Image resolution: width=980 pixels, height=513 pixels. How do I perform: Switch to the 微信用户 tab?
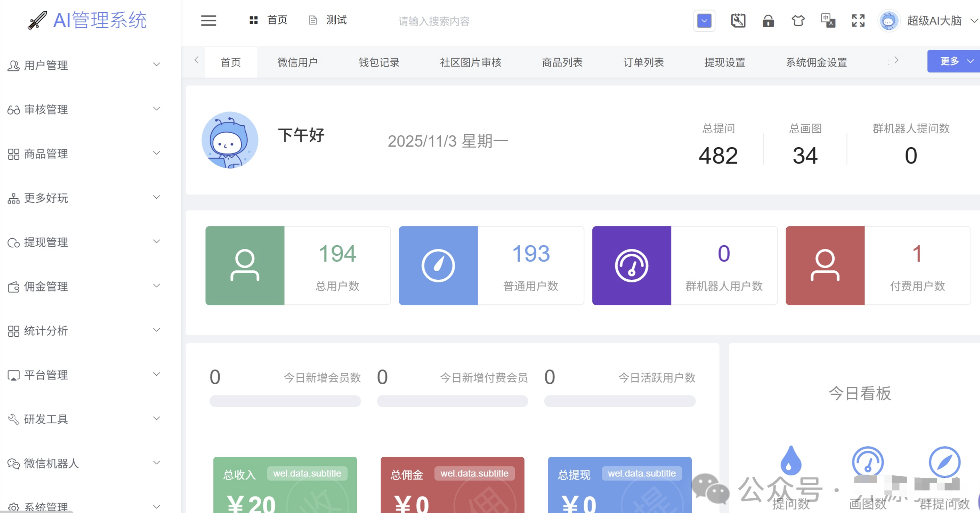(x=297, y=62)
